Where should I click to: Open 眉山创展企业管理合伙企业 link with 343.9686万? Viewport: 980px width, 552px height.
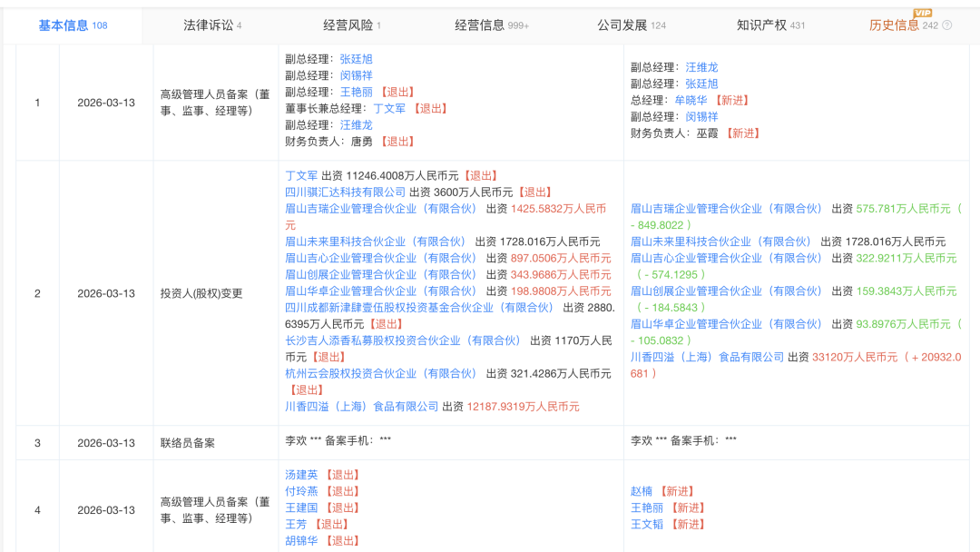tap(380, 274)
